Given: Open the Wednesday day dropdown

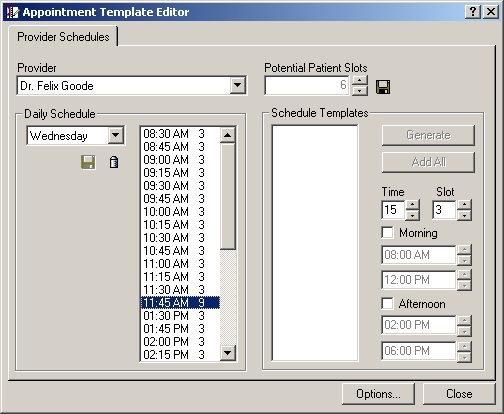Looking at the screenshot, I should coord(116,135).
